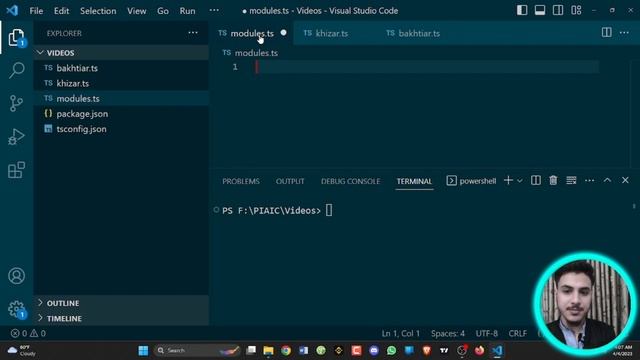Click Ln 1, Col 1 in status bar

point(400,333)
